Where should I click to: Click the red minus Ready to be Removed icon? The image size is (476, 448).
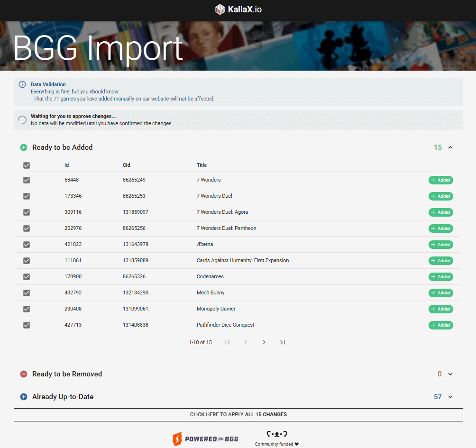tap(24, 374)
